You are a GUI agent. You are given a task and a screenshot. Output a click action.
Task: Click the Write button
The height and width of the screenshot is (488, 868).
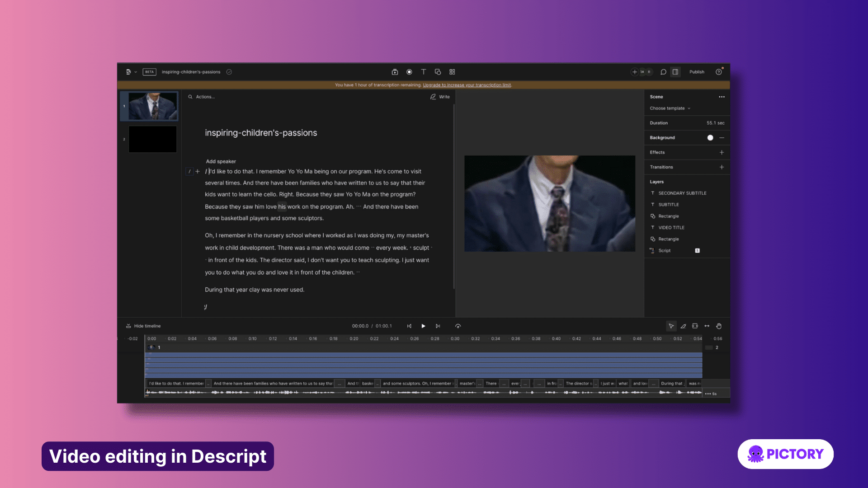coord(440,97)
